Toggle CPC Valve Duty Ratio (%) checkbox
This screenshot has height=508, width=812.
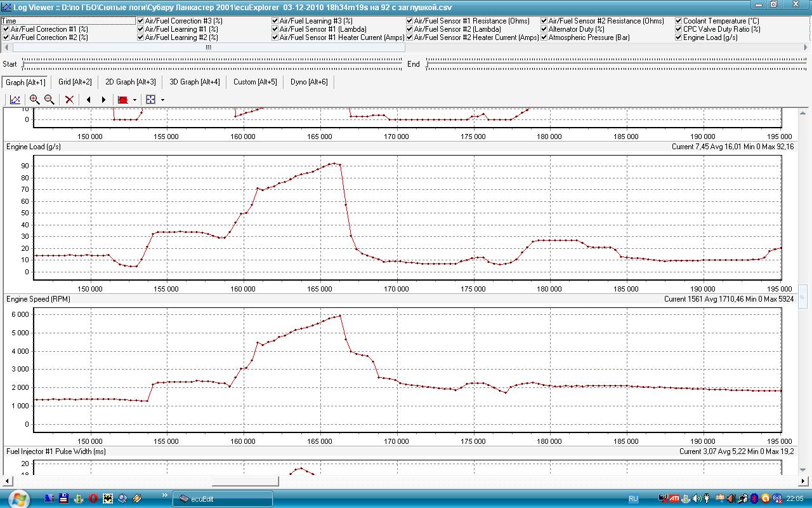click(679, 29)
